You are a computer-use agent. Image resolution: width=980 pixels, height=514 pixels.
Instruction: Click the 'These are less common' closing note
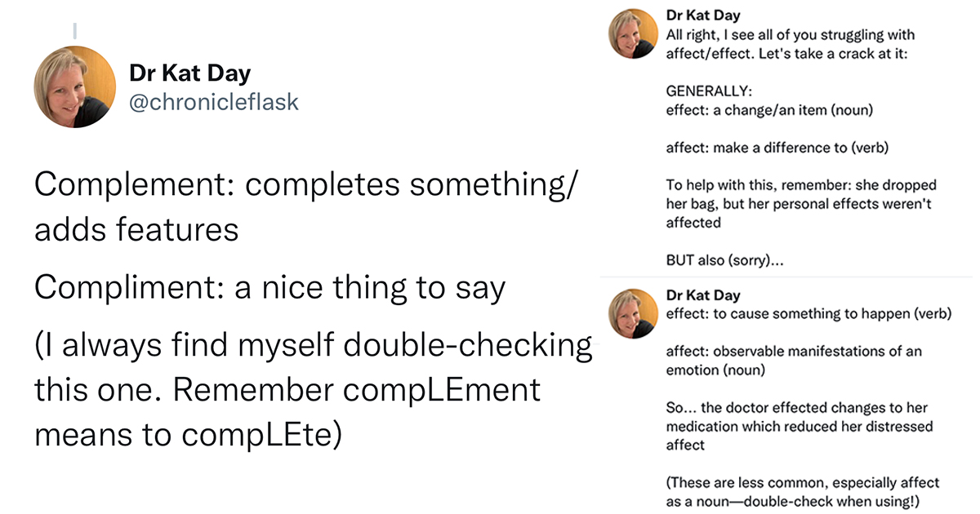coord(803,492)
